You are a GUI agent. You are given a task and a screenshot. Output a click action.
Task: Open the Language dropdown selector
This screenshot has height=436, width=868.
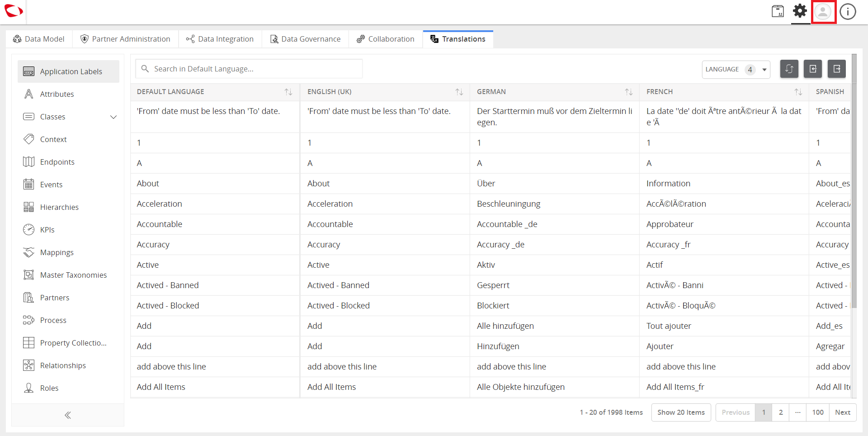736,69
